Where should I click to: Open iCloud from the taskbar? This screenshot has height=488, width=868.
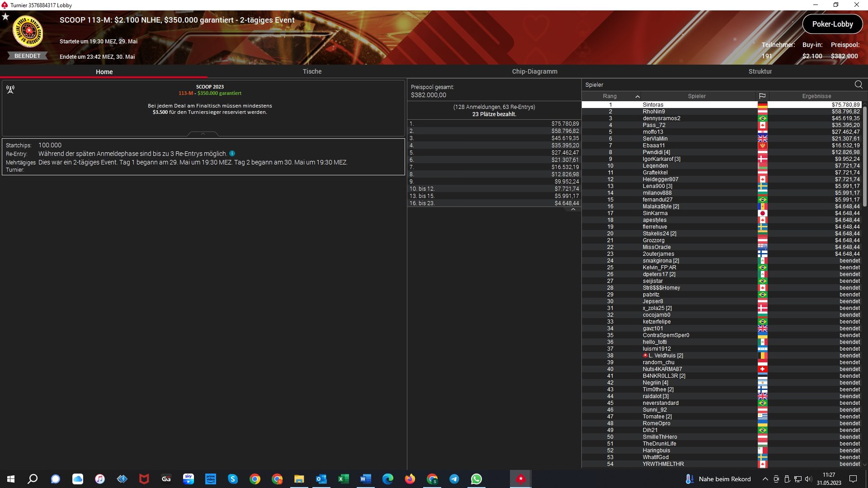point(78,479)
